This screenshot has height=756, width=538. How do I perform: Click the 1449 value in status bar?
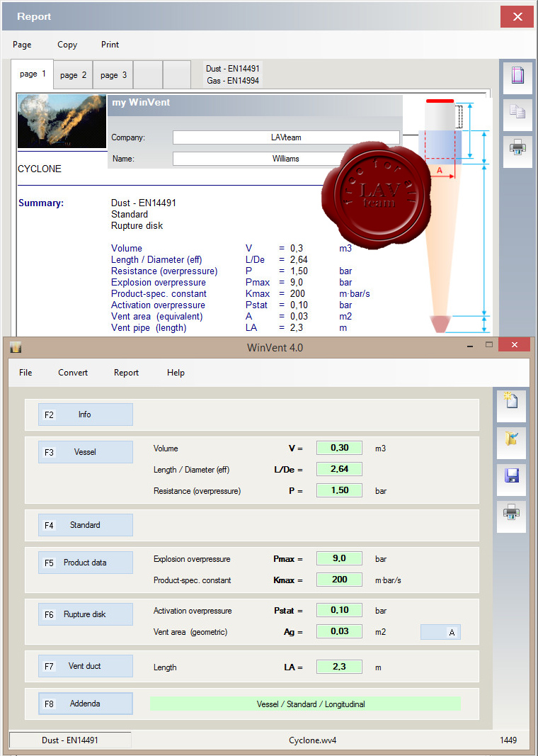pos(508,740)
